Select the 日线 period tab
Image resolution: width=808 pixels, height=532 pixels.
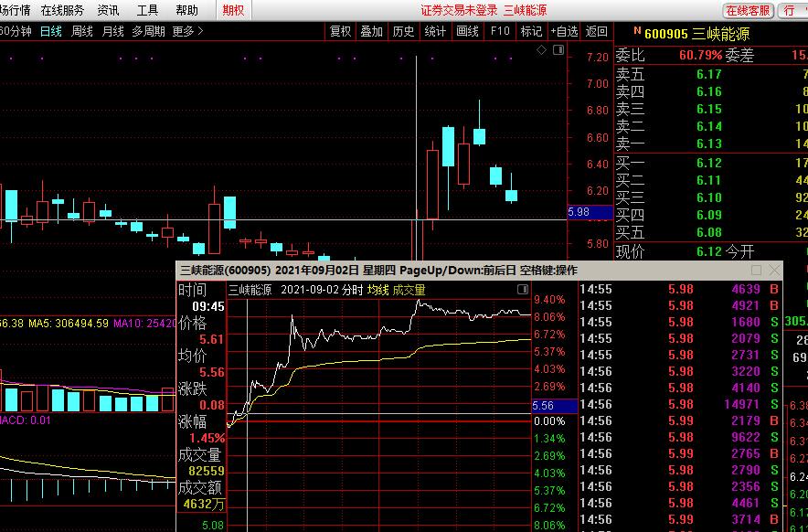pyautogui.click(x=51, y=31)
